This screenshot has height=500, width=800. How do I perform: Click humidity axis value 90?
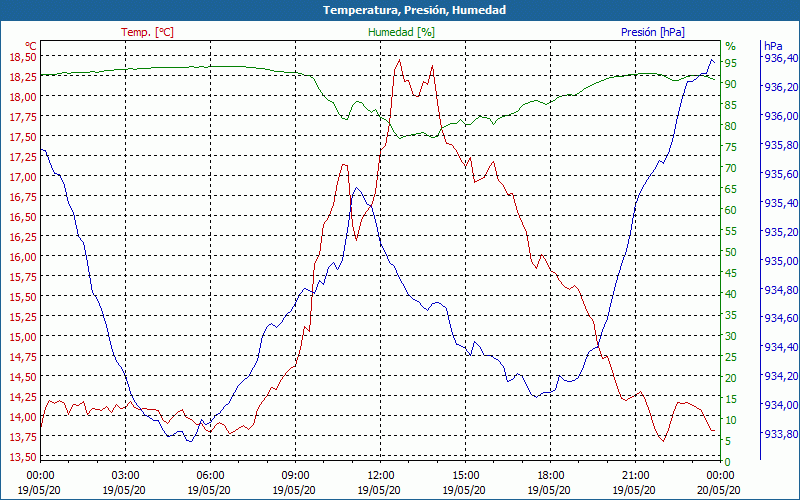pyautogui.click(x=731, y=84)
